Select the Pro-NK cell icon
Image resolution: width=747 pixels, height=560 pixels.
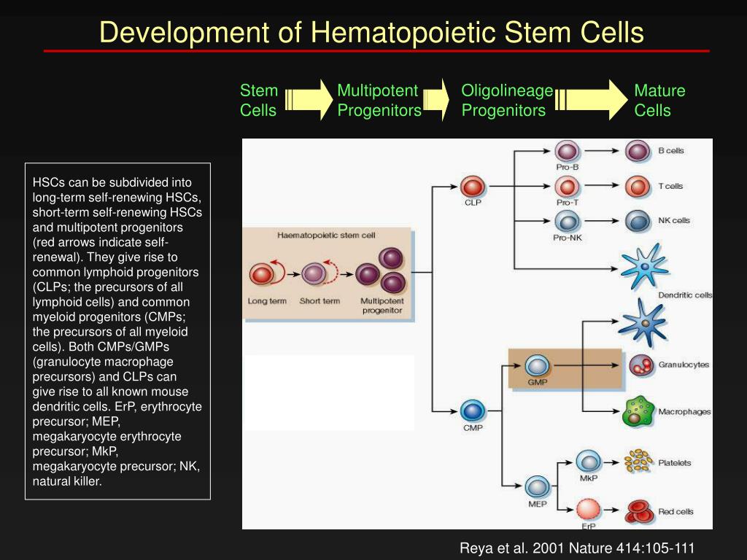tap(567, 221)
